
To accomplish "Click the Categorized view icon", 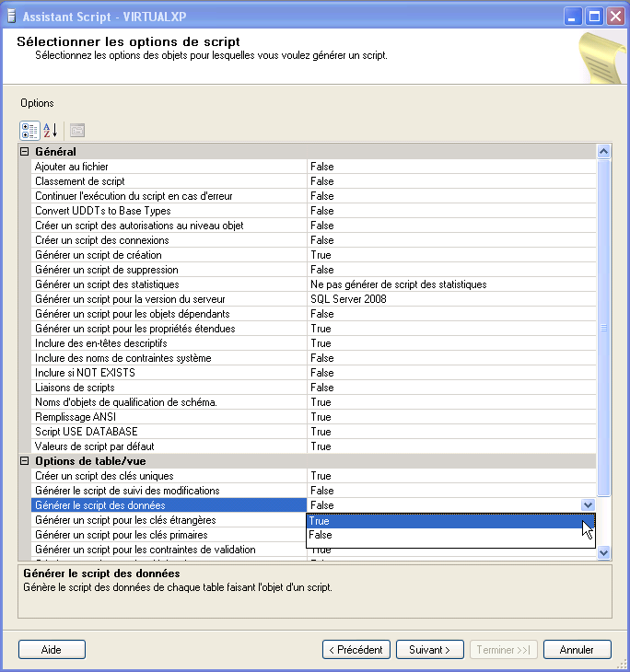I will coord(29,130).
